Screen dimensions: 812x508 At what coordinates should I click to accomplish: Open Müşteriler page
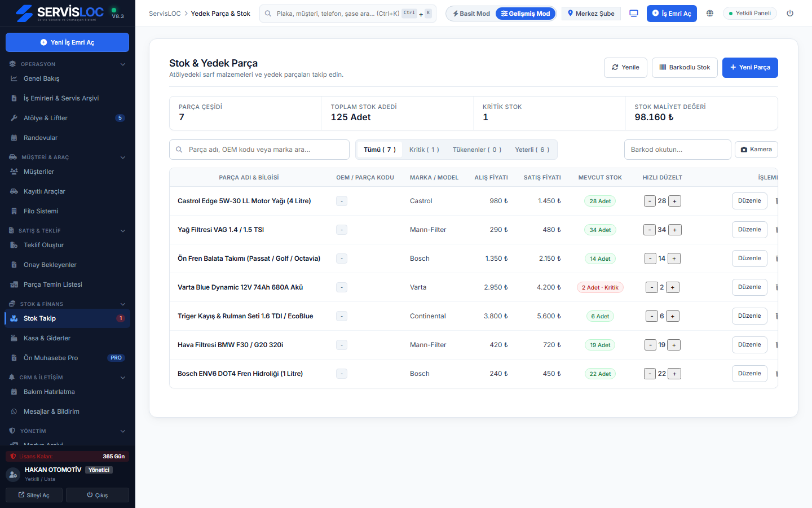click(68, 172)
